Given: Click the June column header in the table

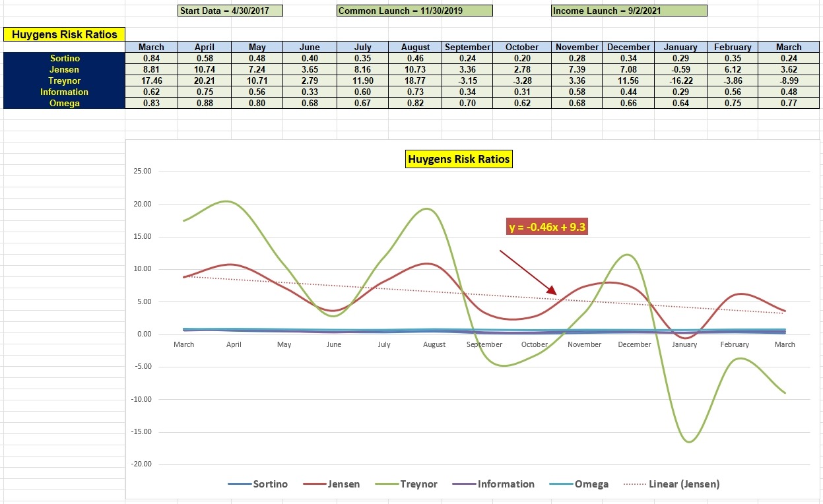Looking at the screenshot, I should tap(310, 47).
